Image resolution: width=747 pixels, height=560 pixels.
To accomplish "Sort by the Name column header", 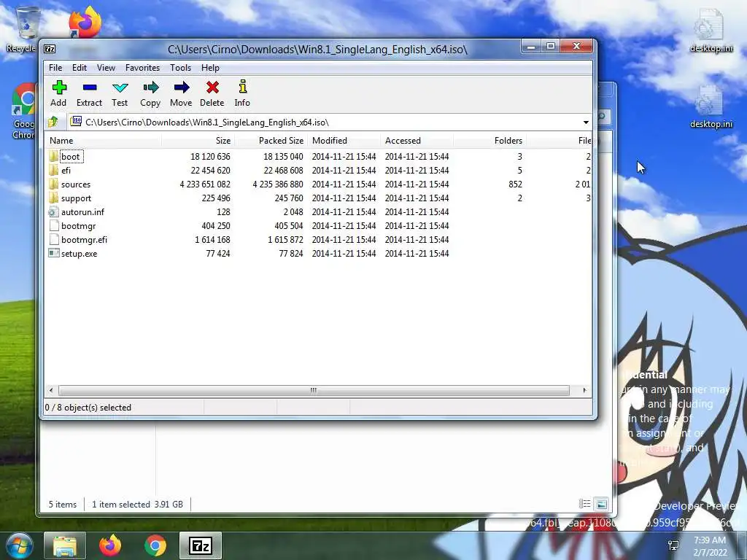I will pos(104,141).
